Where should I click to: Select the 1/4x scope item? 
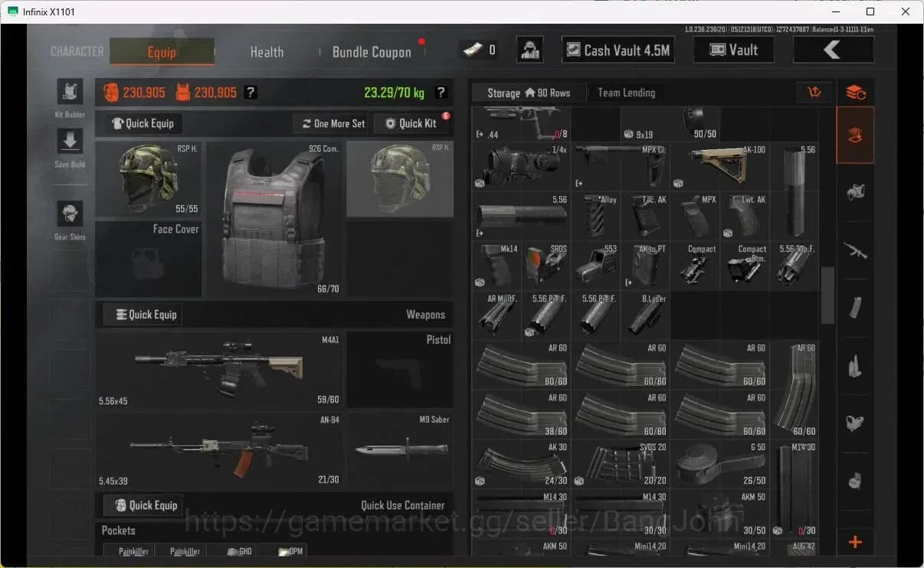pyautogui.click(x=521, y=167)
